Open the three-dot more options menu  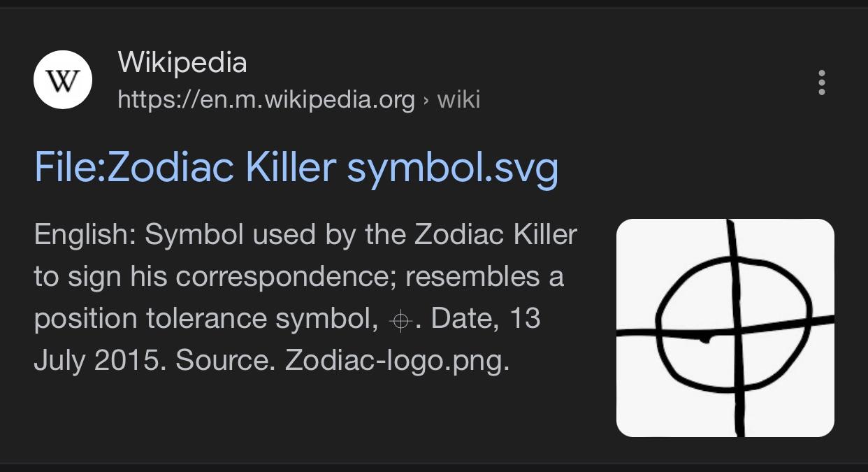pyautogui.click(x=821, y=83)
